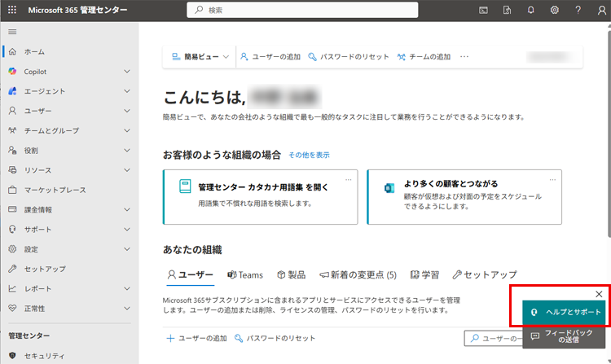Viewport: 611px width, 364px height.
Task: Click ユーザーの追加 in top toolbar
Action: tap(270, 57)
